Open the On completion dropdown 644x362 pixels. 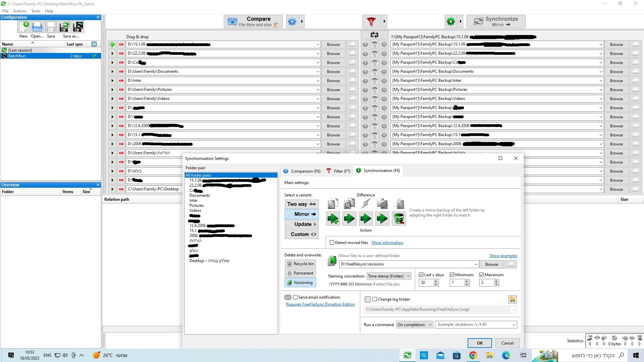[415, 325]
